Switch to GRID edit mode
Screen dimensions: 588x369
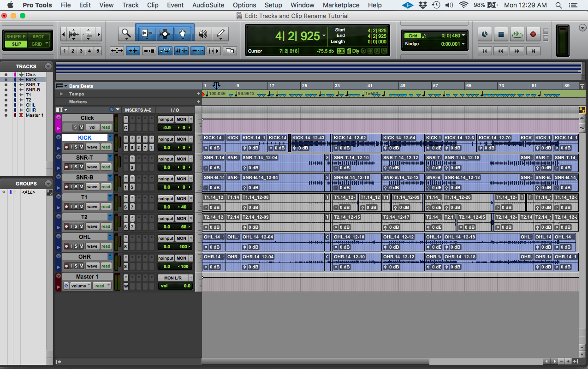tap(38, 44)
